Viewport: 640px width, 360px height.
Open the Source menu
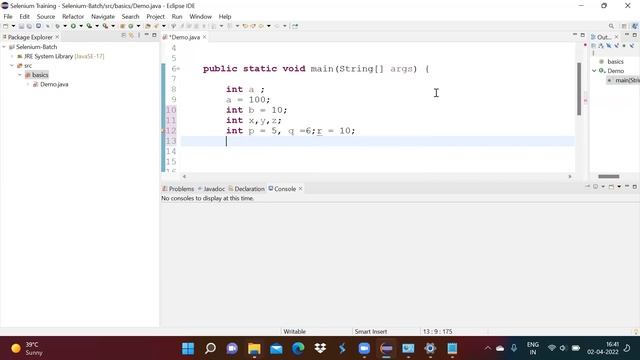click(46, 17)
